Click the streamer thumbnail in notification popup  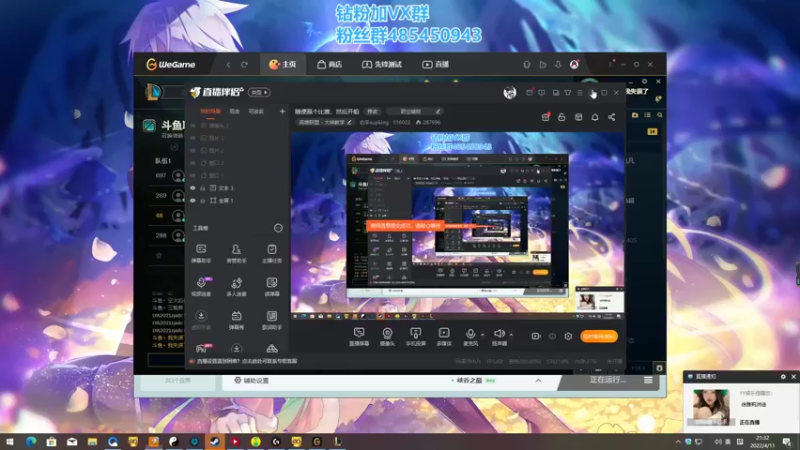[711, 406]
